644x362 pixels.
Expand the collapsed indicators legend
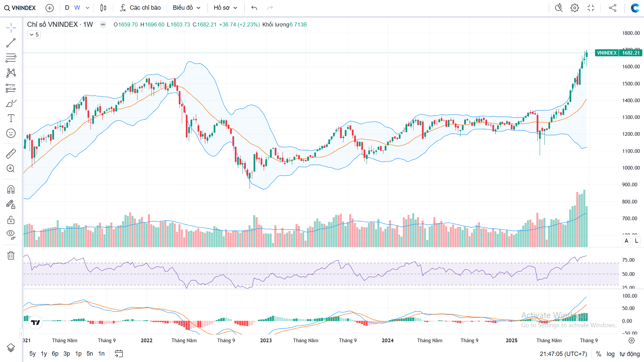click(34, 35)
